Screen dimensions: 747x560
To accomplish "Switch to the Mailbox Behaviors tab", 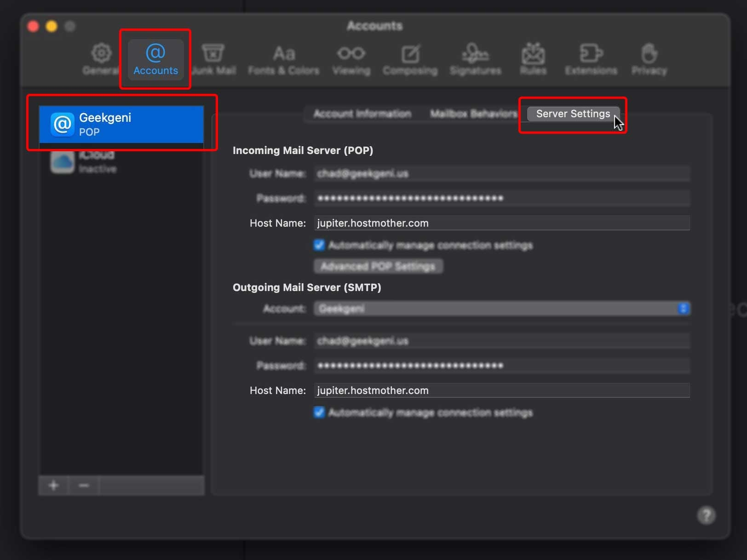I will pyautogui.click(x=473, y=114).
